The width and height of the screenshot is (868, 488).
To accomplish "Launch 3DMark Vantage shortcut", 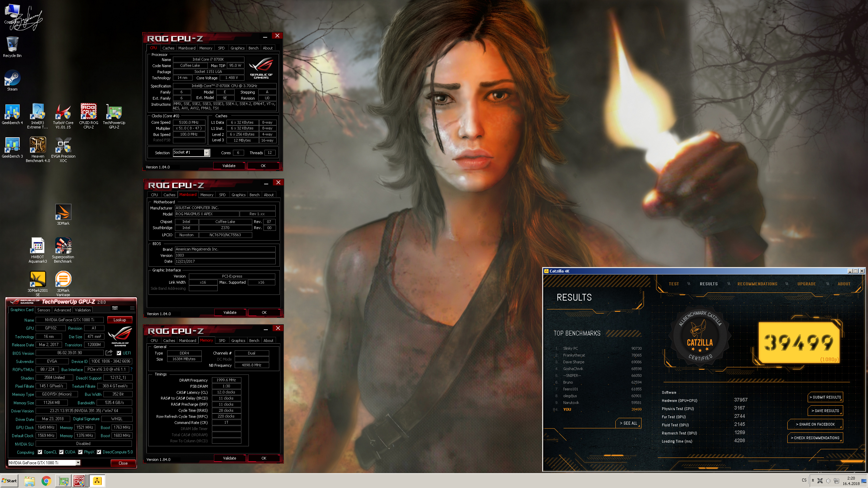I will pos(63,284).
